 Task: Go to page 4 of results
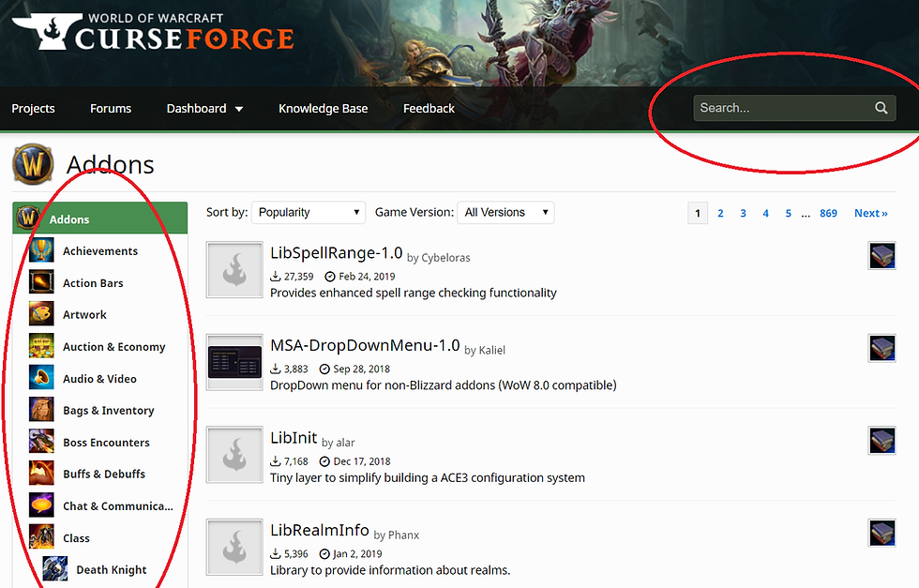click(765, 214)
